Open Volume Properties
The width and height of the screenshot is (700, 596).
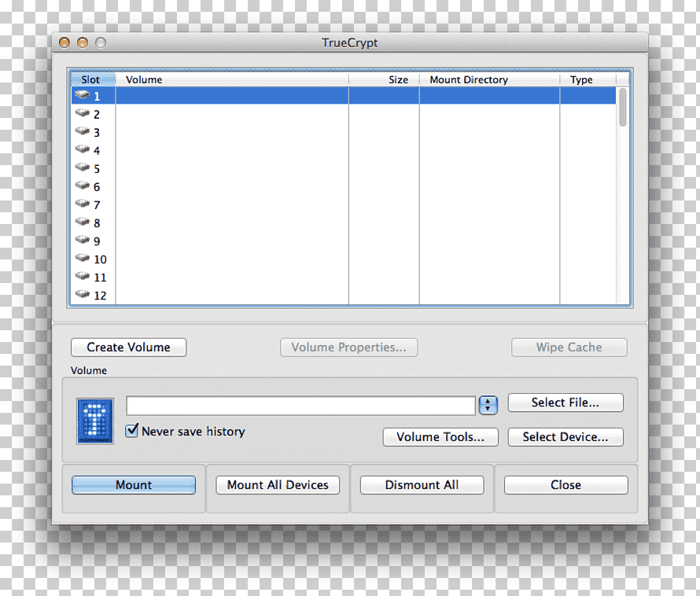click(348, 348)
